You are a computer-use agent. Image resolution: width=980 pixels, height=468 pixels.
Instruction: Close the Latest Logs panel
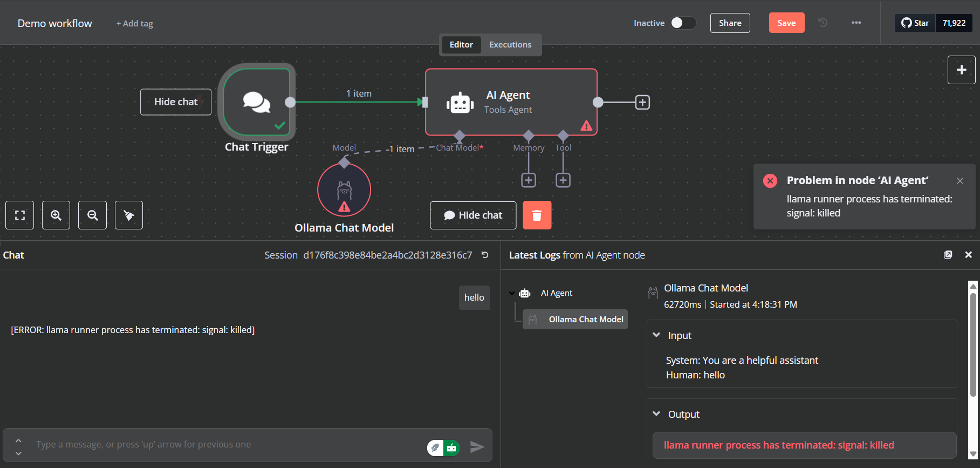968,255
